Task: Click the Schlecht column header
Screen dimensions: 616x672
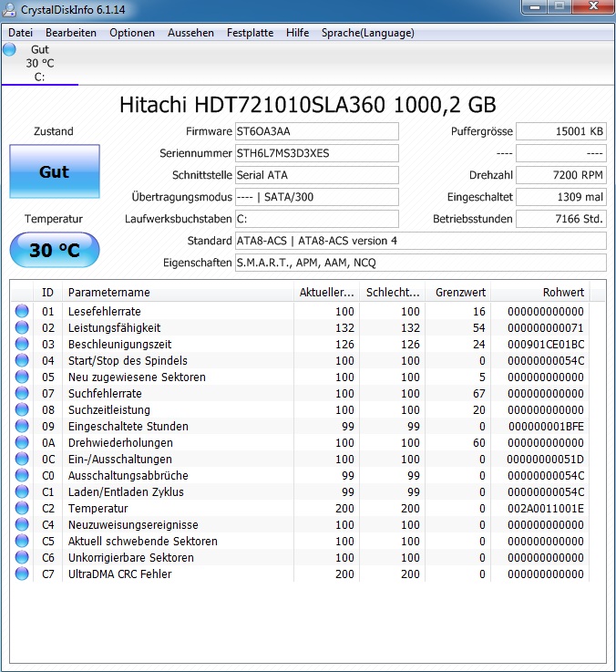Action: click(x=392, y=293)
